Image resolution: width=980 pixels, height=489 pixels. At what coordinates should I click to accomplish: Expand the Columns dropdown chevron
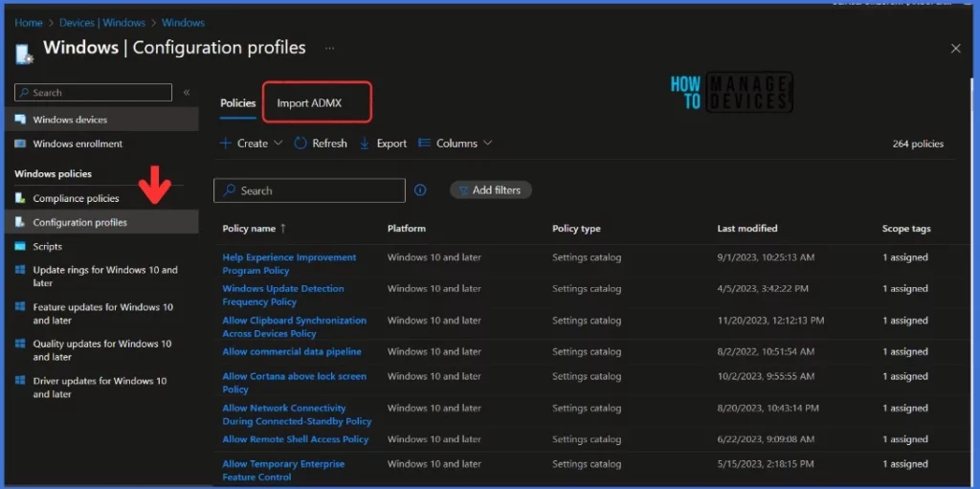pyautogui.click(x=487, y=144)
